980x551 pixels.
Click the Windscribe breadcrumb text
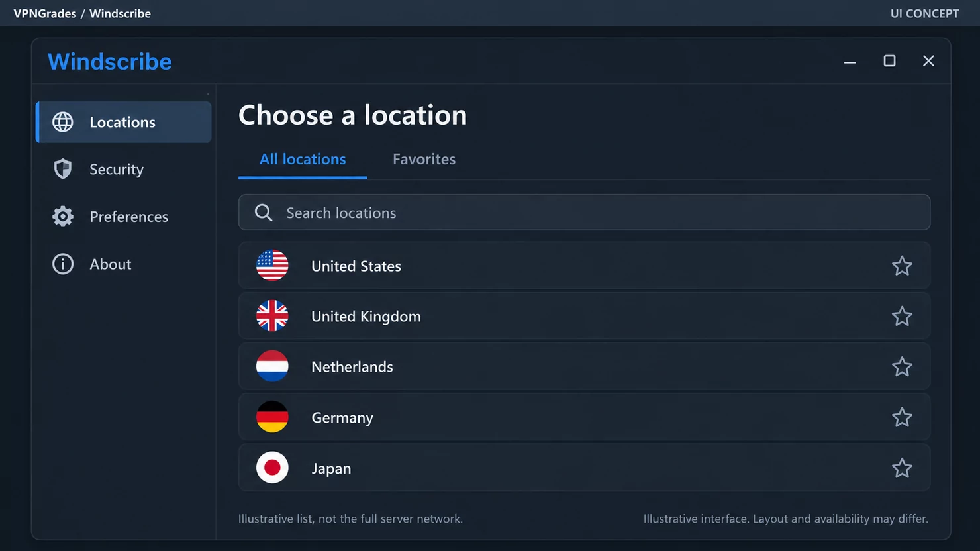tap(120, 13)
